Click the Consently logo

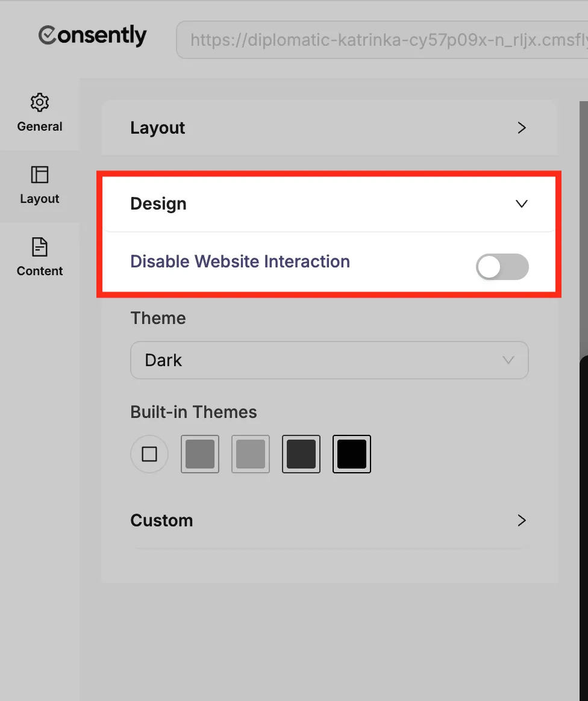coord(92,36)
